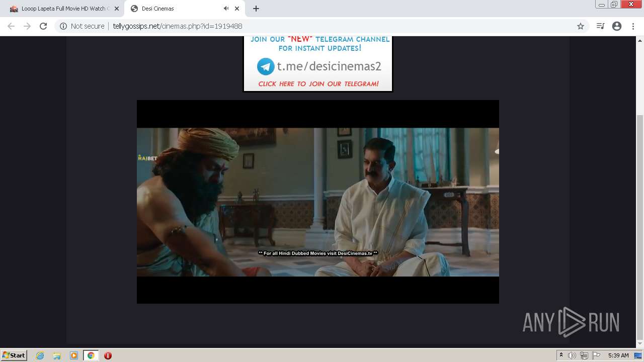Image resolution: width=644 pixels, height=362 pixels.
Task: Open the Action Center flag icon
Action: click(x=596, y=355)
